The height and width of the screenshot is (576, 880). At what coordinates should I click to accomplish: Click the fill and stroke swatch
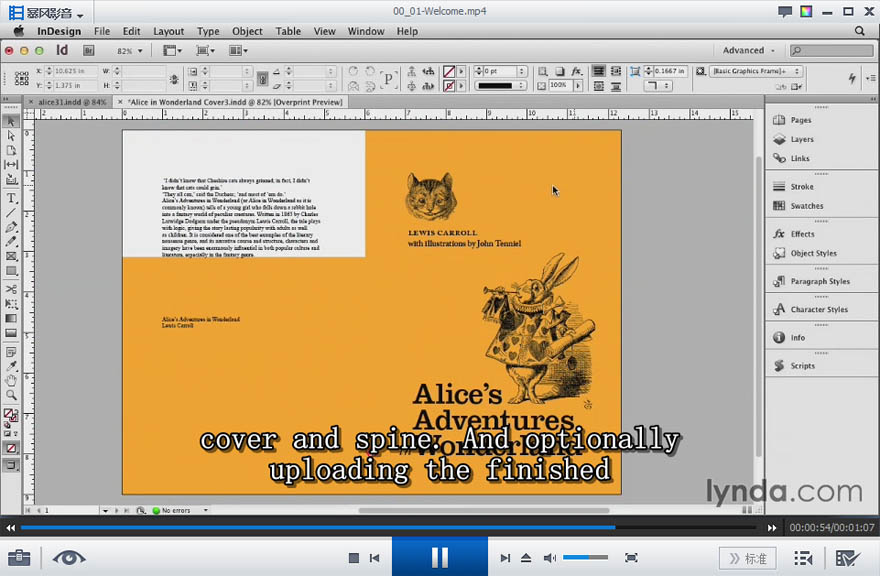tap(11, 415)
